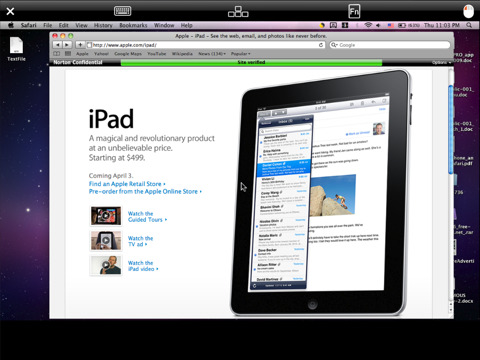Open the Guided Tours video thumbnail

pos(106,216)
